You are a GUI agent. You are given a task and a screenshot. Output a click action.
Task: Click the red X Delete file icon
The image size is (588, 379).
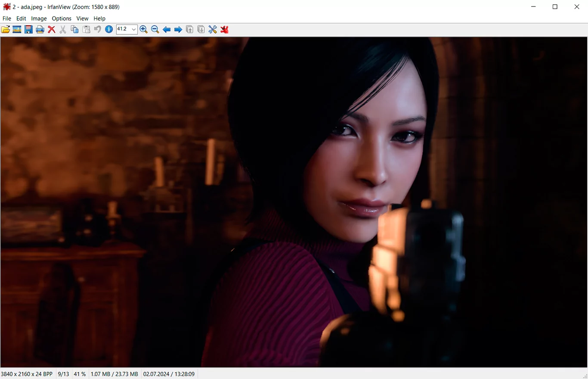coord(52,29)
